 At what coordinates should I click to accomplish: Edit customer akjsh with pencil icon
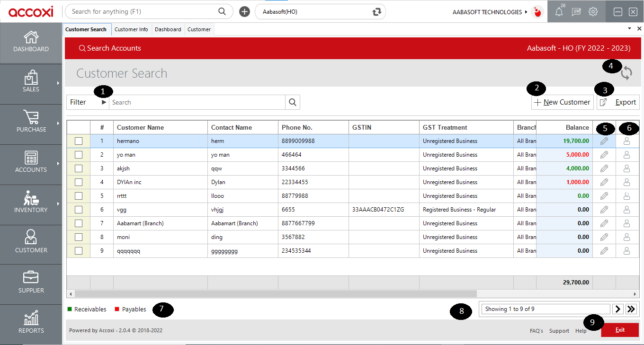tap(604, 168)
